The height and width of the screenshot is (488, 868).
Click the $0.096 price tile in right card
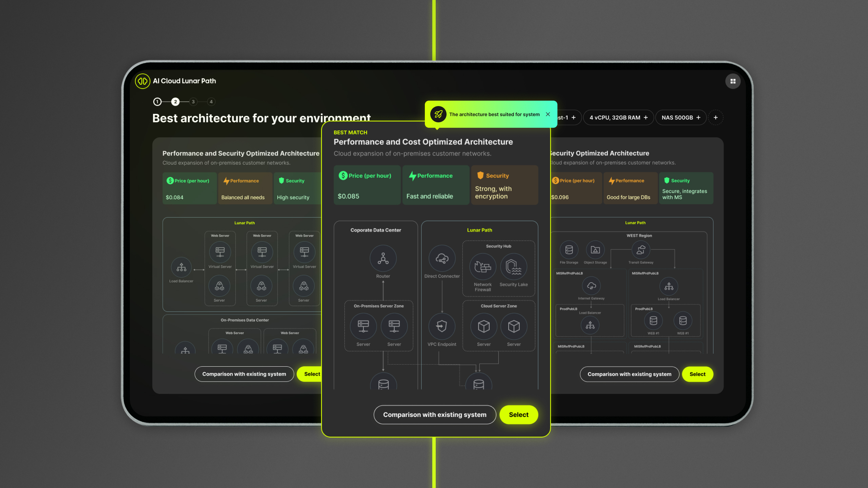tap(576, 188)
